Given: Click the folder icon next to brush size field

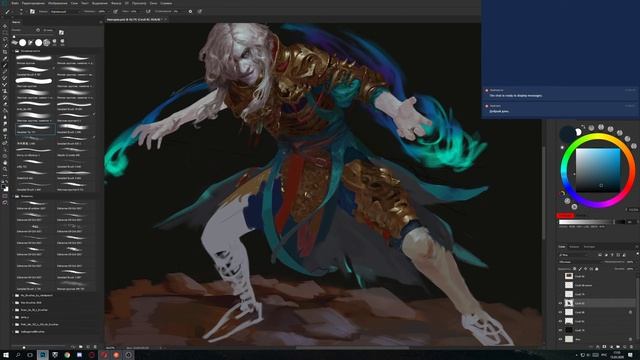Looking at the screenshot, I should (61, 32).
